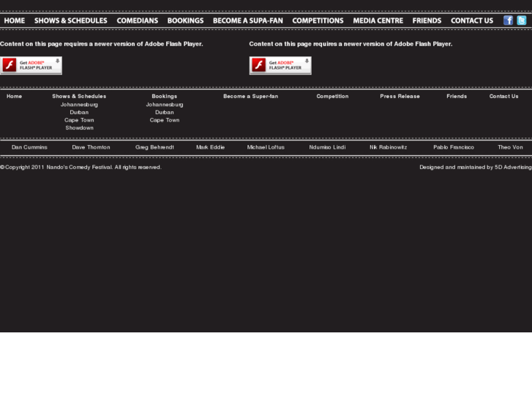Open COMPETITIONS in the top navigation
This screenshot has width=532, height=399.
click(318, 20)
